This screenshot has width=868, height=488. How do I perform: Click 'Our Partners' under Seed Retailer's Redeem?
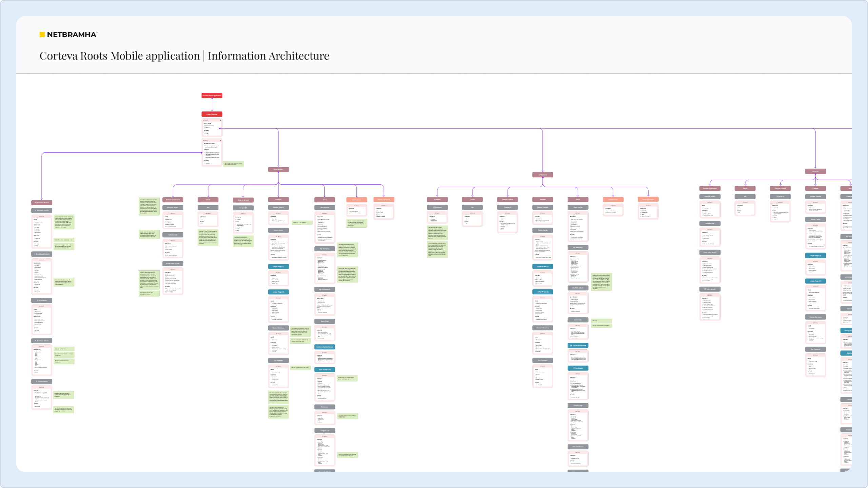pos(278,360)
